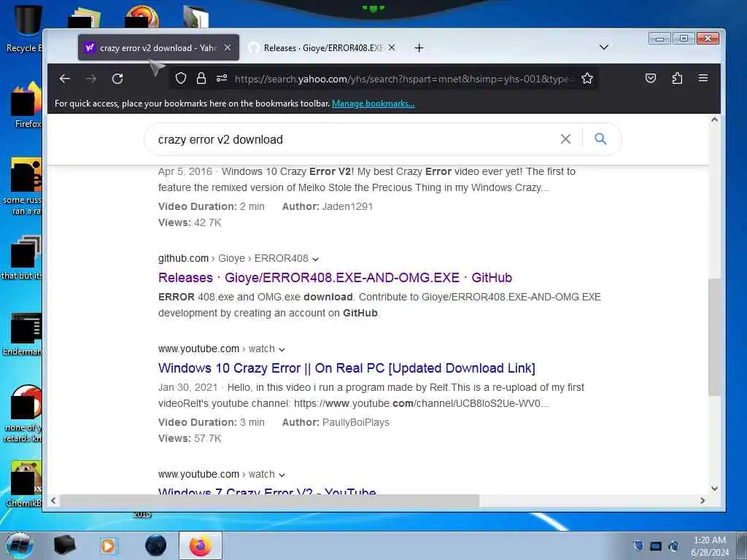Close the Yahoo search tab

(x=228, y=47)
